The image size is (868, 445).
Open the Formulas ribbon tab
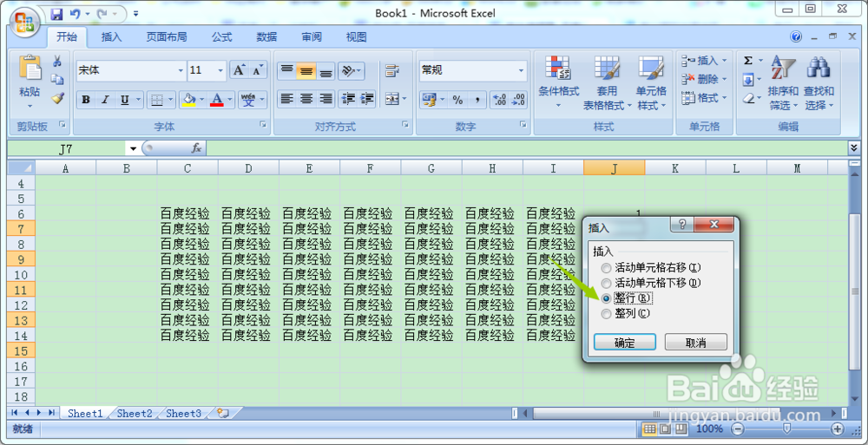tap(222, 37)
